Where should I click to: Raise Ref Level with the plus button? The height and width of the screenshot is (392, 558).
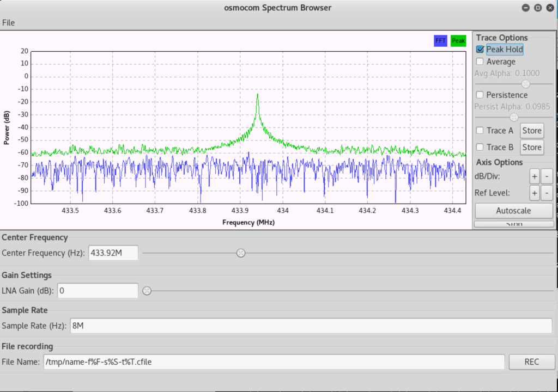point(534,193)
